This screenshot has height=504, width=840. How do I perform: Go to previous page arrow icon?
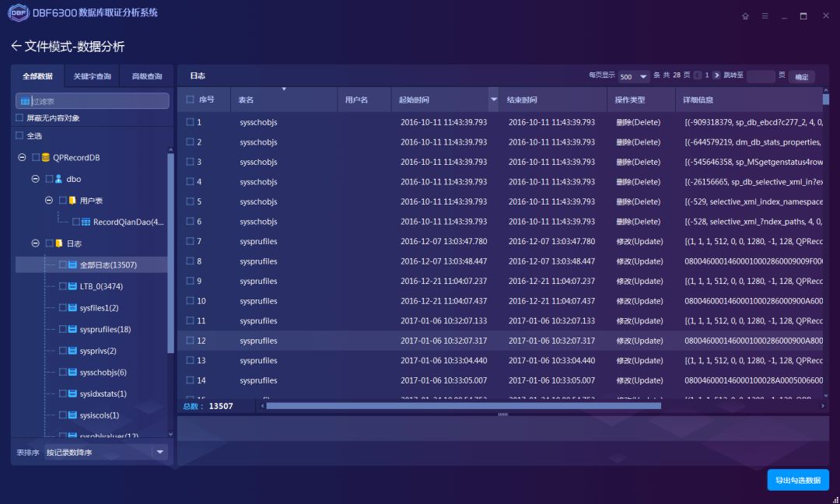(698, 75)
